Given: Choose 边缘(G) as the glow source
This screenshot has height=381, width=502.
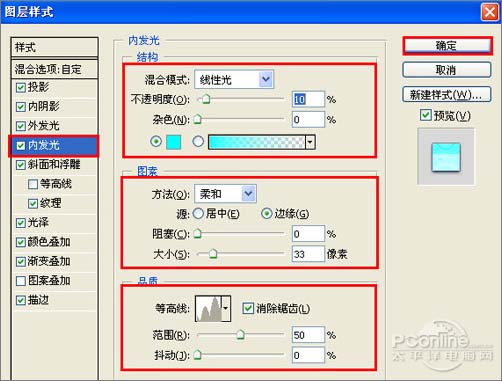Looking at the screenshot, I should point(266,214).
